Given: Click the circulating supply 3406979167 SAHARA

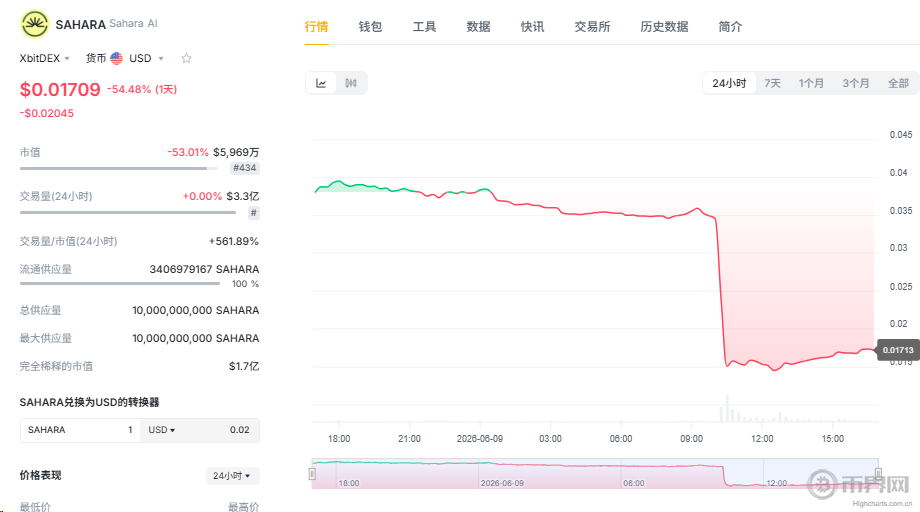Looking at the screenshot, I should click(x=204, y=269).
